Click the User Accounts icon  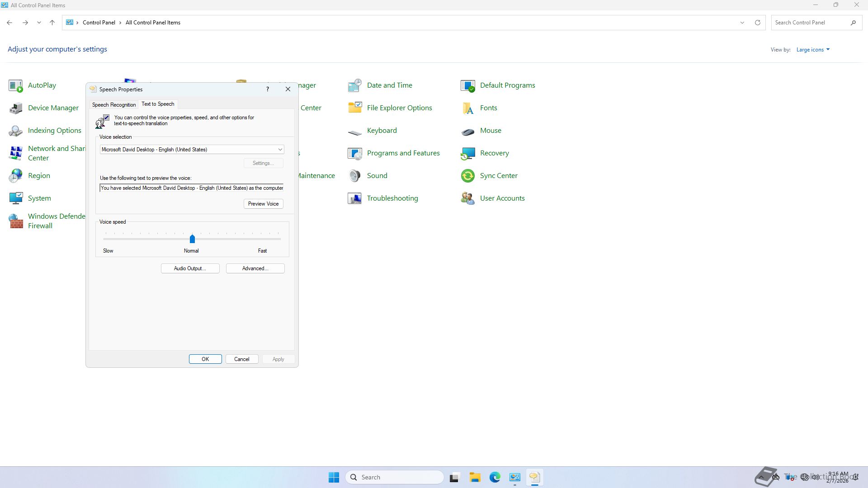(x=467, y=198)
